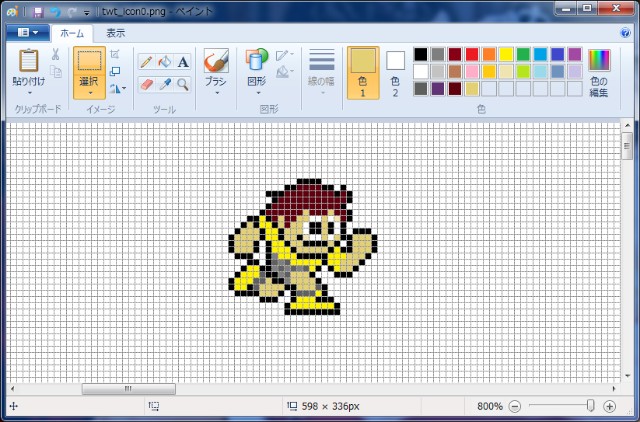Click the Line width icon

coord(321,60)
